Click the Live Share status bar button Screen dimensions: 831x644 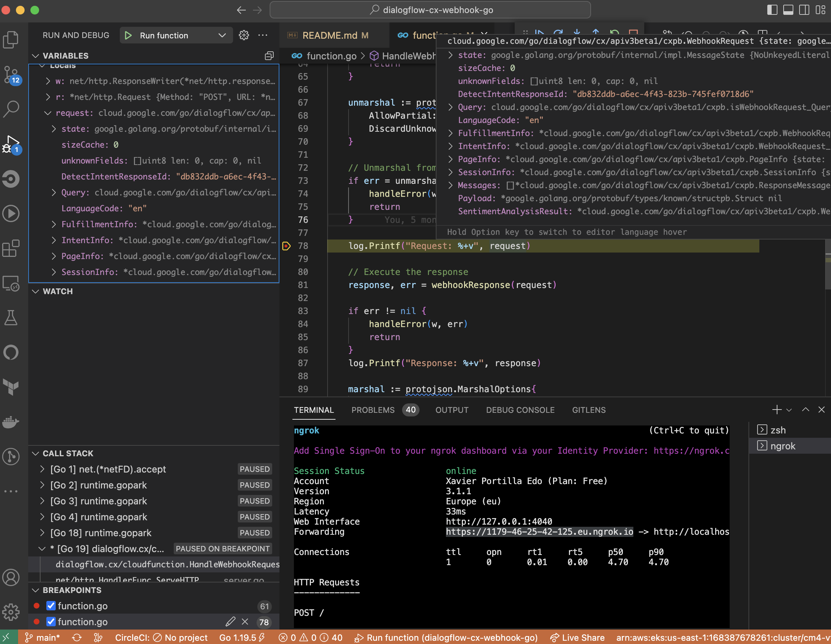point(577,637)
